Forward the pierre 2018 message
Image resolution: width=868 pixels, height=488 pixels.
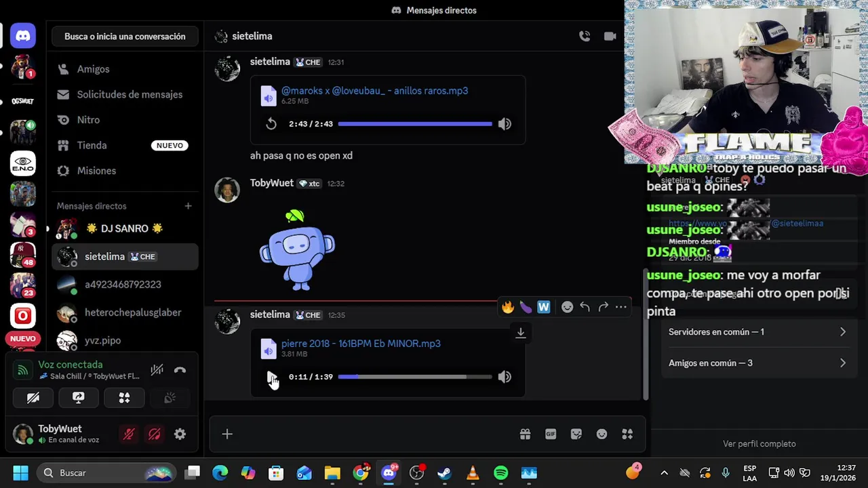(603, 307)
